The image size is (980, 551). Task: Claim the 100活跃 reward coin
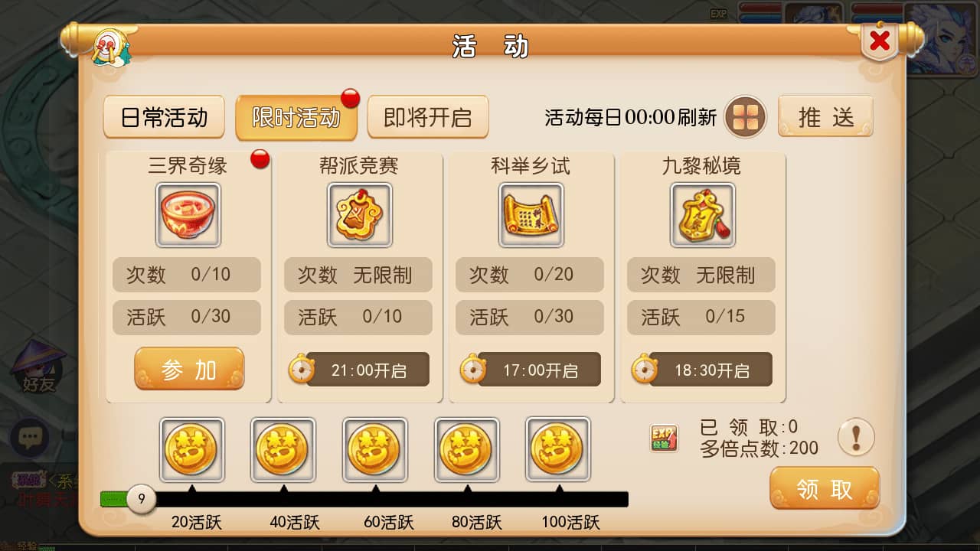click(x=558, y=449)
